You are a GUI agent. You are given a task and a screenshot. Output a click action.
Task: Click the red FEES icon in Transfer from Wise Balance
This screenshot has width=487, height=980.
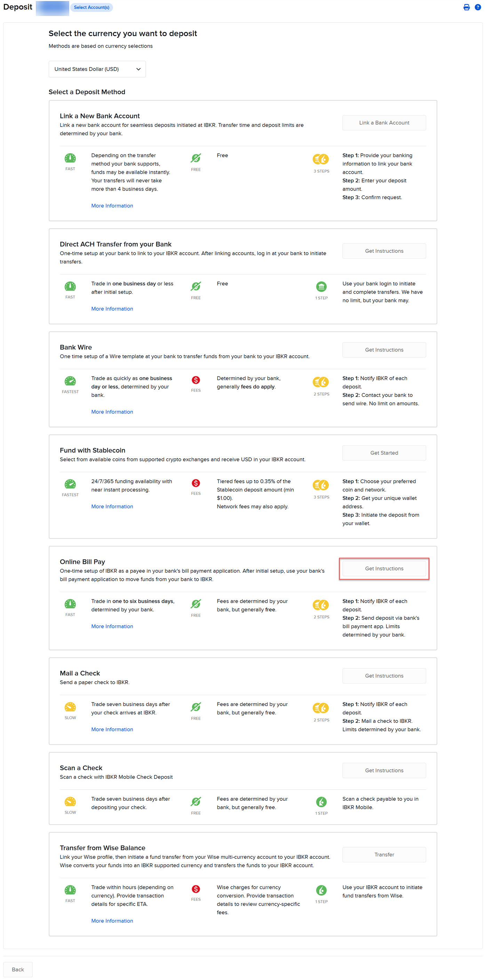coord(196,889)
